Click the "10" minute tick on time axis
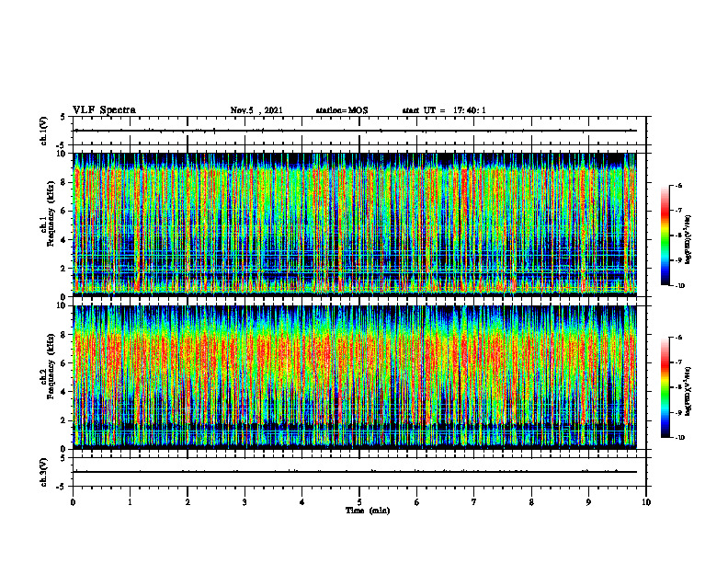The width and height of the screenshot is (728, 563). [x=646, y=502]
